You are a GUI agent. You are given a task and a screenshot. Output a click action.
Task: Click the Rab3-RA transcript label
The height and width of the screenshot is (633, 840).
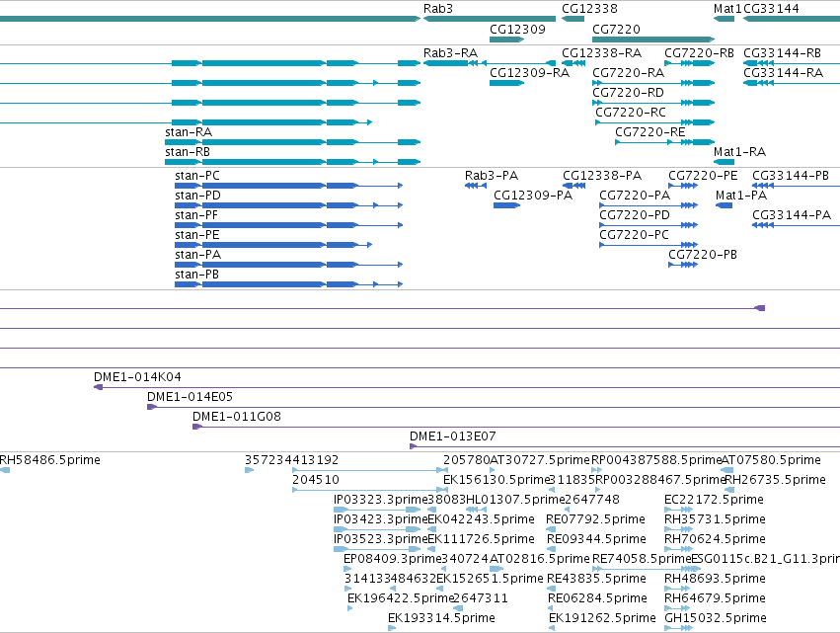(x=450, y=53)
